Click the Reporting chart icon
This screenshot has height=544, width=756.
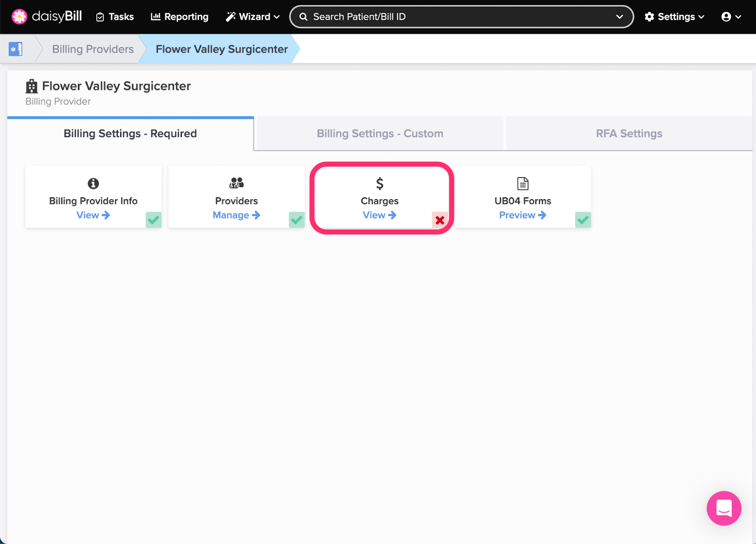coord(155,17)
